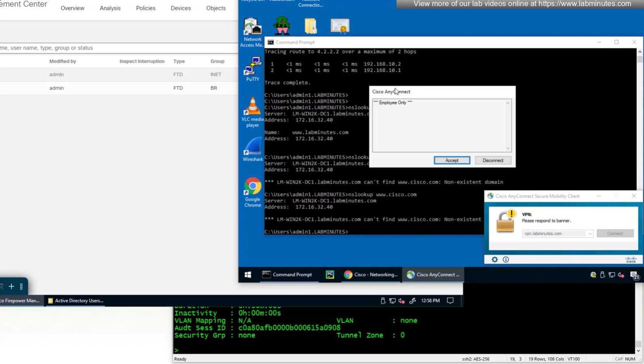Switch to the Analysis menu

(110, 8)
